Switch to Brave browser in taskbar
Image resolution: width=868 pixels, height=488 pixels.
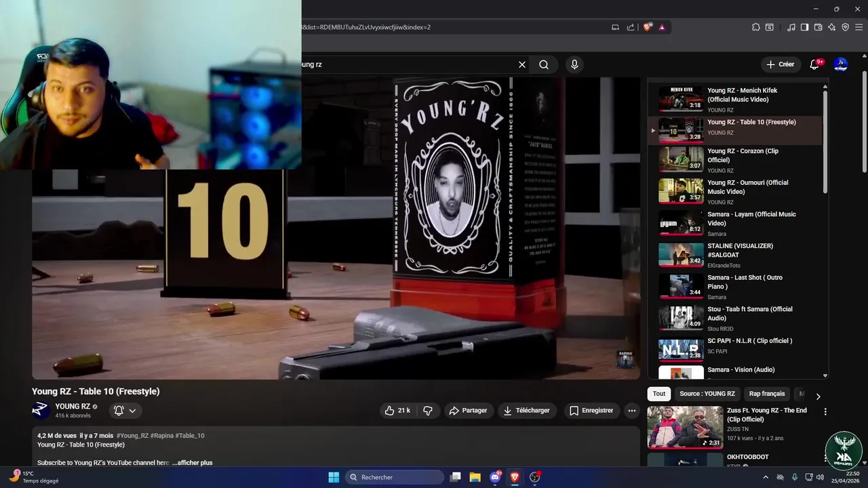point(515,477)
